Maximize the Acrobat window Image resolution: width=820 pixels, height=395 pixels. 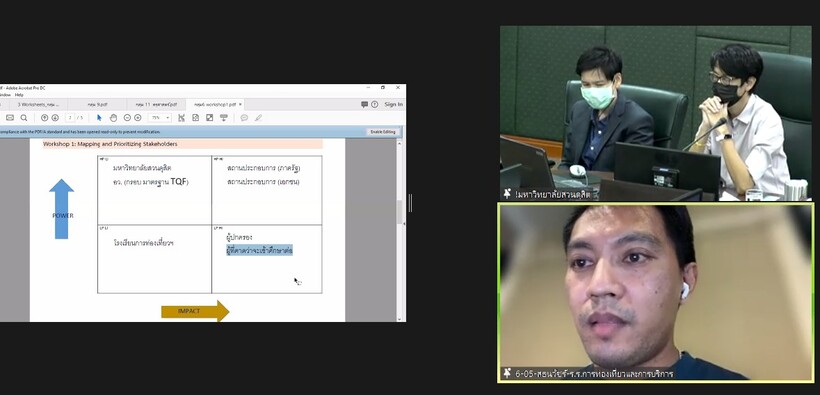coord(383,87)
